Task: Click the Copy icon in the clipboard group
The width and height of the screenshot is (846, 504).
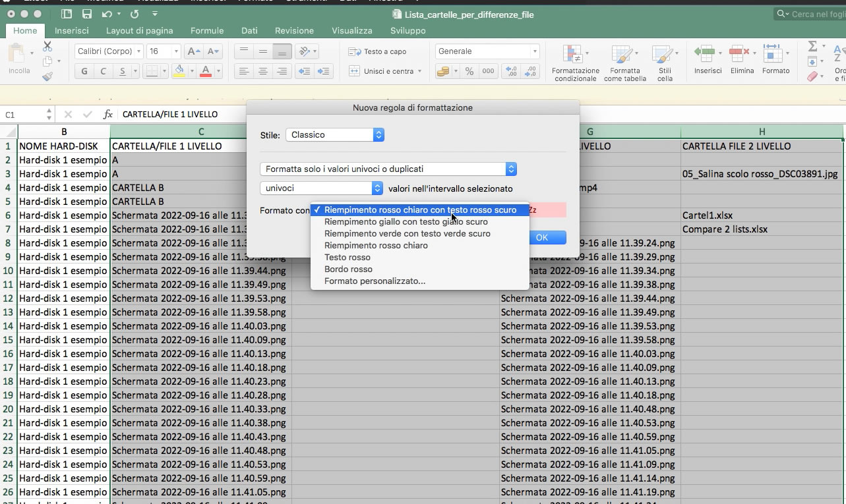Action: [47, 61]
